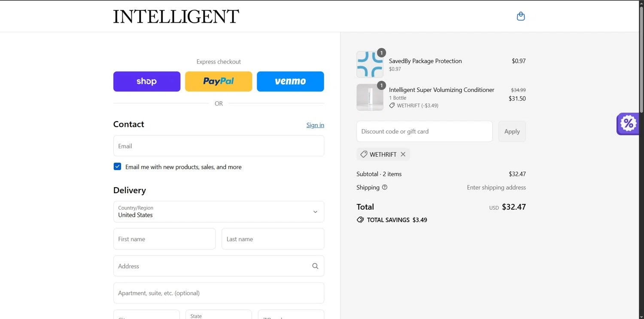Uncheck Email me with new products
This screenshot has height=319, width=644.
point(117,167)
